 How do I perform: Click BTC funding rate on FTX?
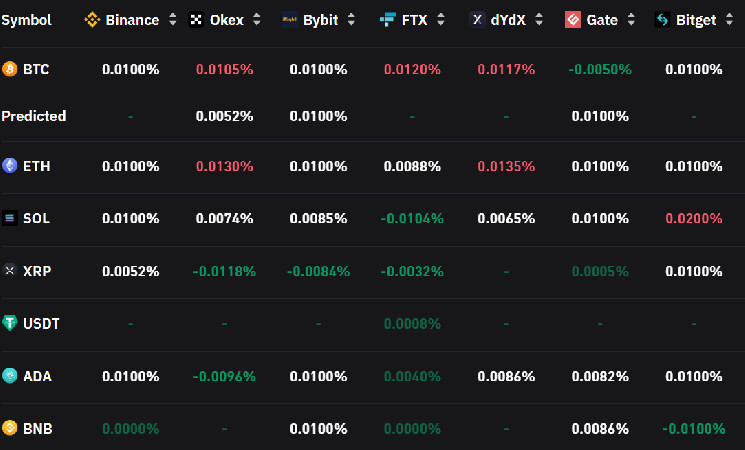point(412,70)
